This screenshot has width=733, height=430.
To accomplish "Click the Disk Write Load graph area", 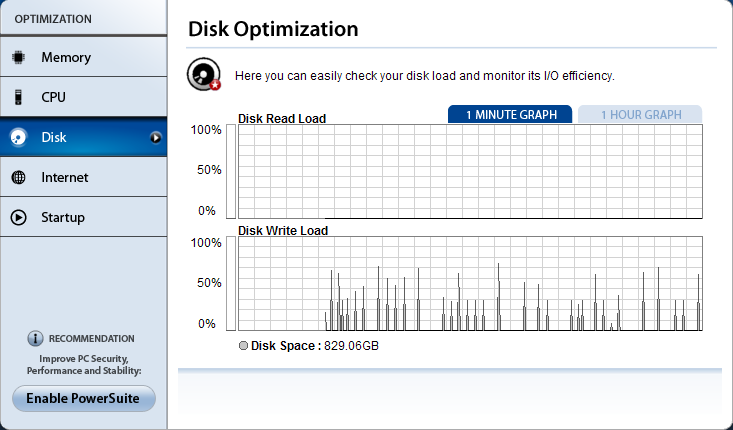I will coord(470,283).
